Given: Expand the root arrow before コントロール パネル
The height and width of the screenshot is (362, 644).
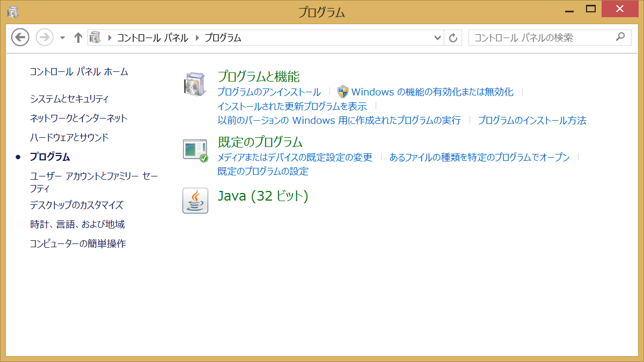Looking at the screenshot, I should pyautogui.click(x=110, y=38).
